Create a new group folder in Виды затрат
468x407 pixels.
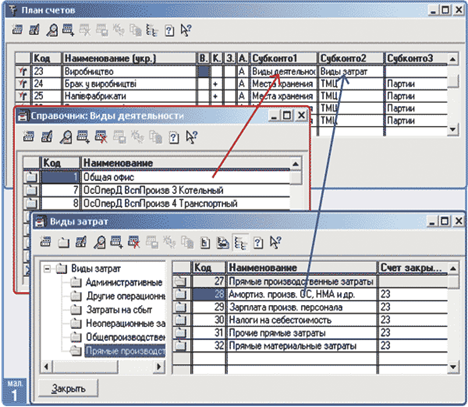(x=63, y=242)
